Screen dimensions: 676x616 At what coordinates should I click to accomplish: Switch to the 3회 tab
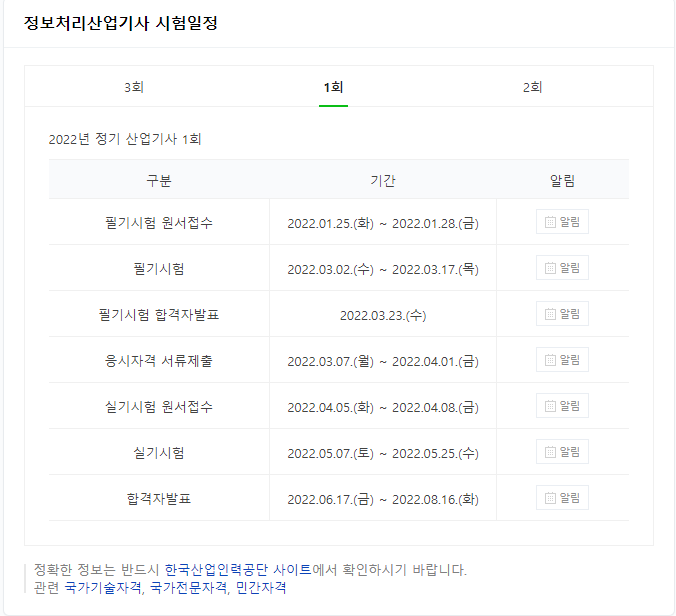point(134,87)
